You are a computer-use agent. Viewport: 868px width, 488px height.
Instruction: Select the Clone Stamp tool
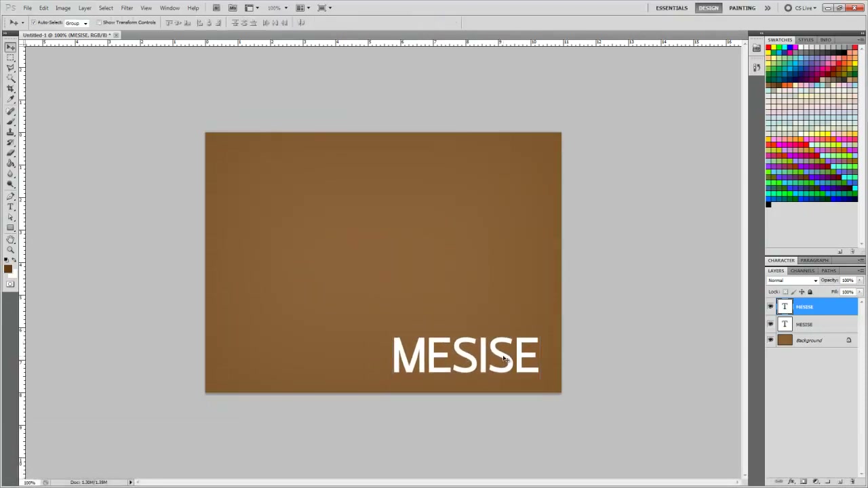[11, 131]
